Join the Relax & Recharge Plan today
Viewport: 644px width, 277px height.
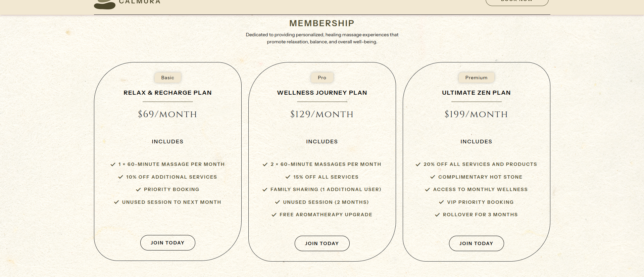(167, 243)
